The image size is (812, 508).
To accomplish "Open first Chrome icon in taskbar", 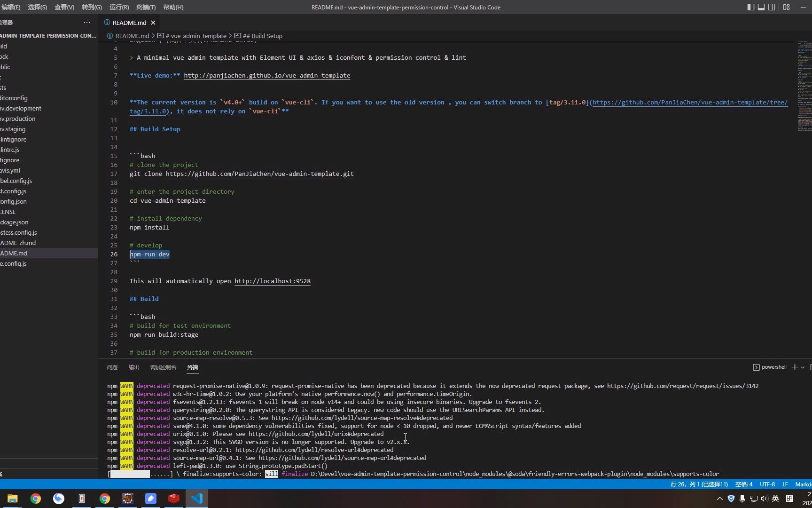I will click(36, 499).
